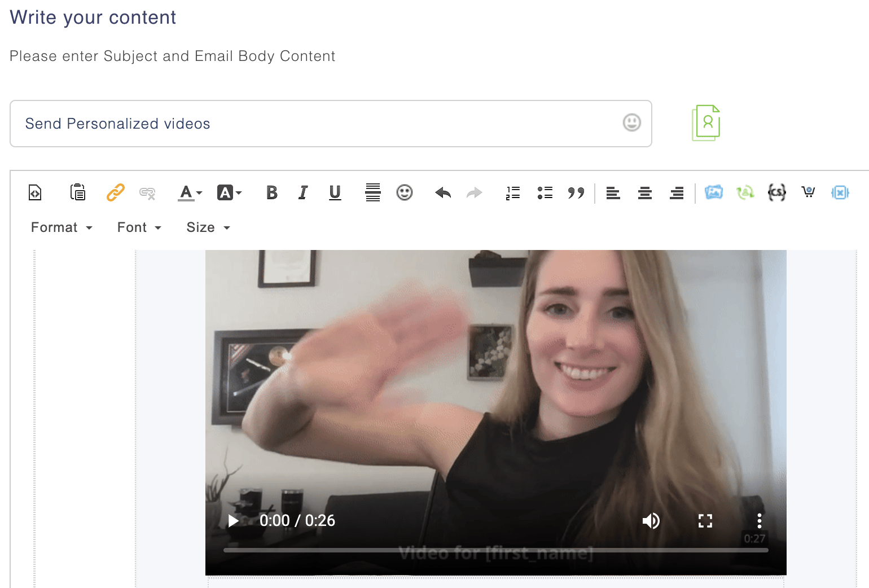
Task: Open the emoji picker in the editor toolbar
Action: (x=405, y=192)
